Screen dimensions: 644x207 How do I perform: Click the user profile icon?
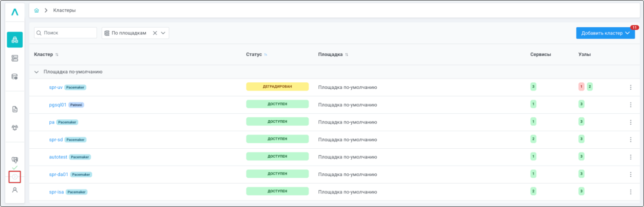(x=15, y=190)
